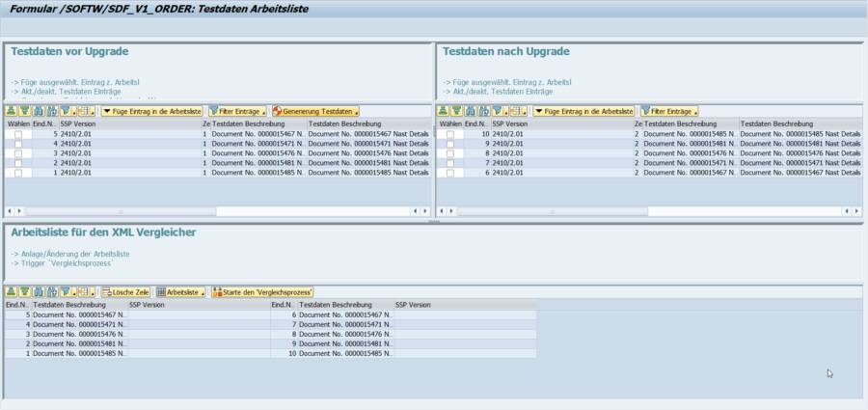Expand the 'Arbeitsliste' dropdown button
Image resolution: width=868 pixels, height=410 pixels.
pos(180,291)
